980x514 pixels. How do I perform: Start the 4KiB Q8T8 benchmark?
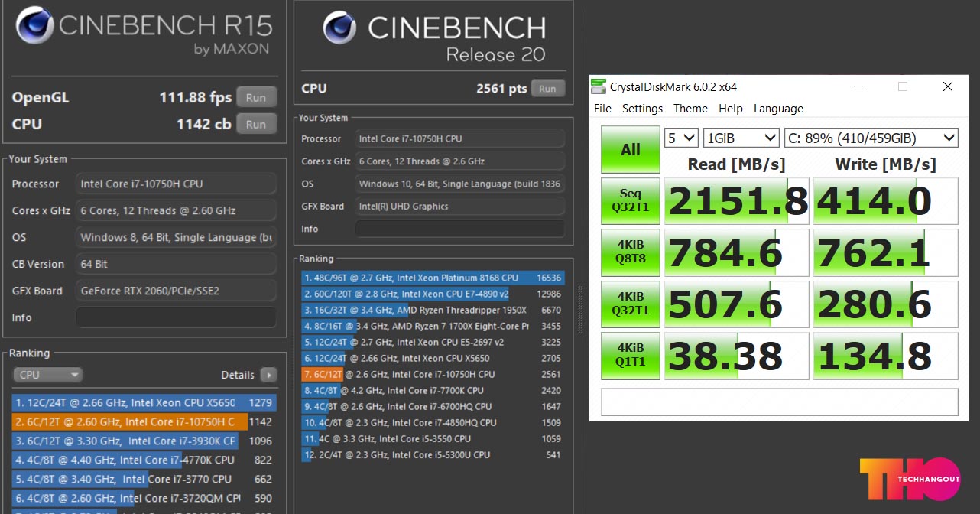coord(631,252)
